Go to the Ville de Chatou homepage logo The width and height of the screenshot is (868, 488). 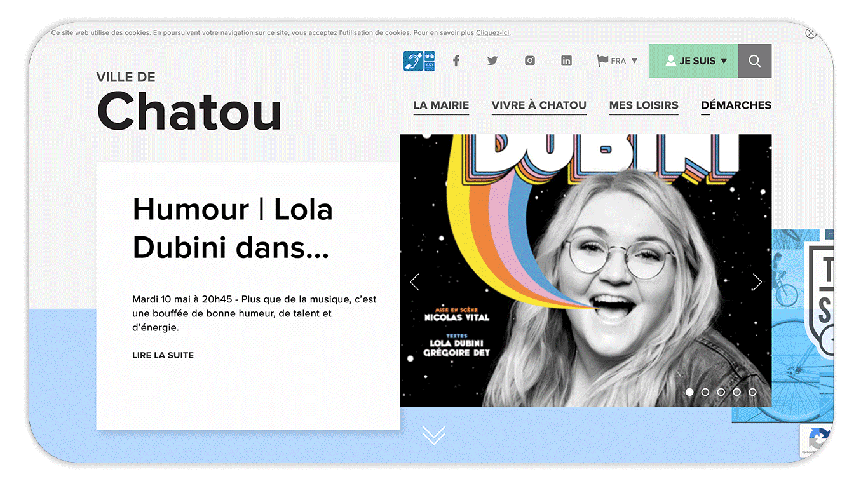[x=189, y=100]
